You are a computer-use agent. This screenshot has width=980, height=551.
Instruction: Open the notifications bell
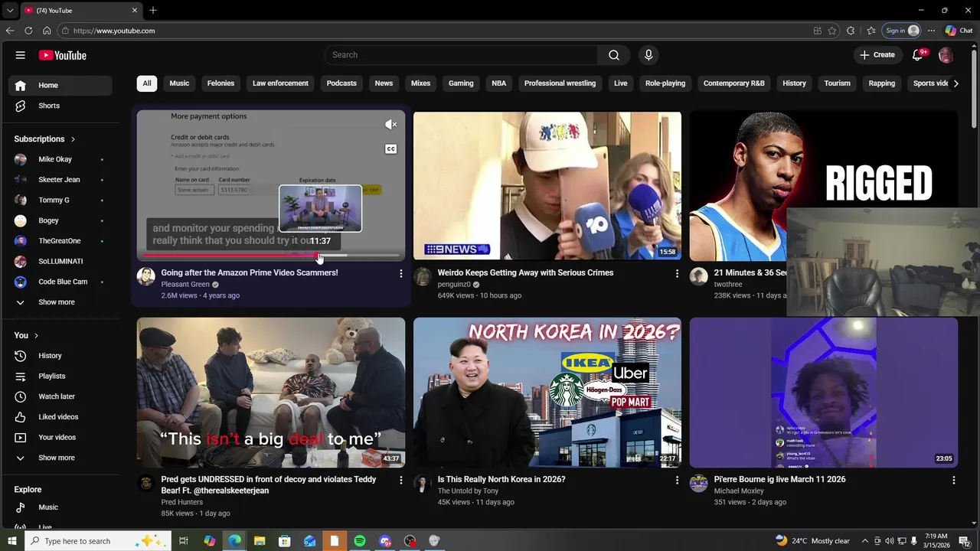click(918, 55)
